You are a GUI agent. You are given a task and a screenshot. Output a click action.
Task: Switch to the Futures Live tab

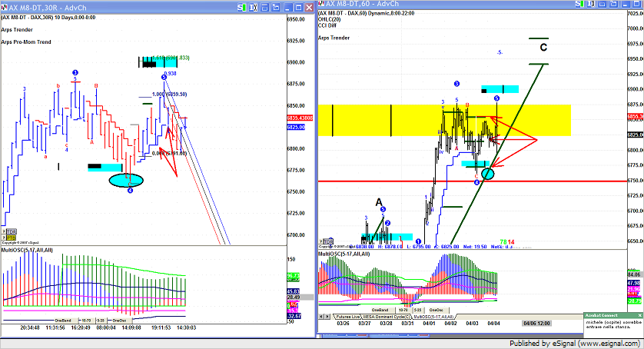[348, 316]
